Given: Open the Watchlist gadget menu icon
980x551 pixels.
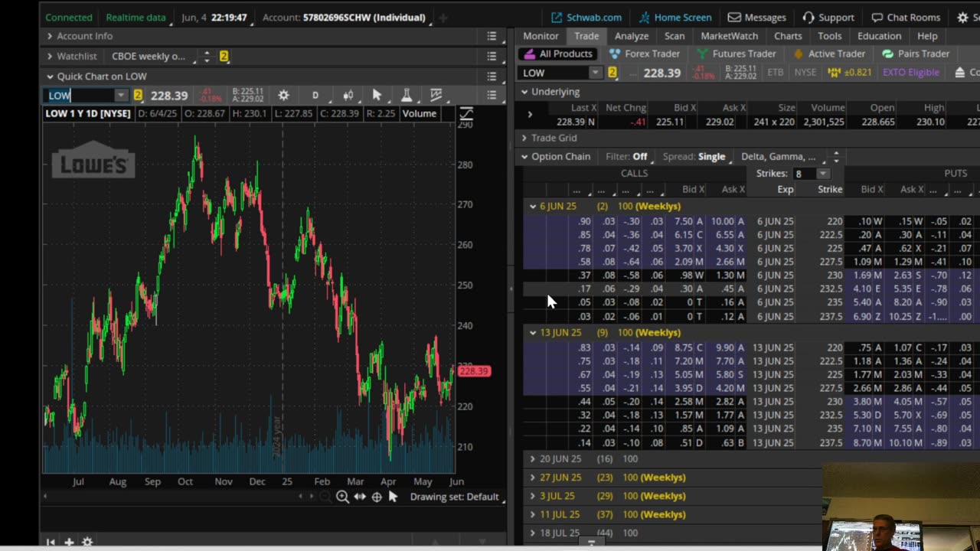Looking at the screenshot, I should [492, 56].
